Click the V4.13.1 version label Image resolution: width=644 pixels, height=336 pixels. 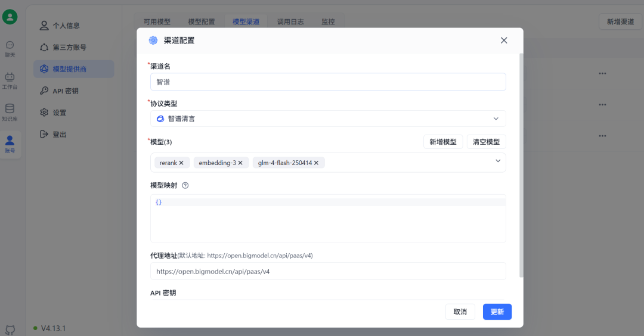[x=54, y=328]
